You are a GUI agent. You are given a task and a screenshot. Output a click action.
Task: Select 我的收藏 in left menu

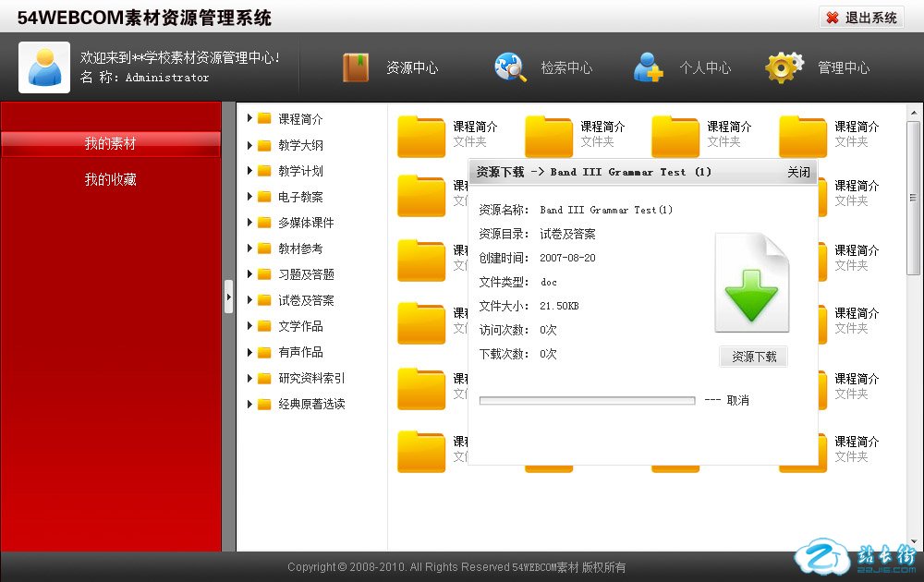[x=111, y=180]
